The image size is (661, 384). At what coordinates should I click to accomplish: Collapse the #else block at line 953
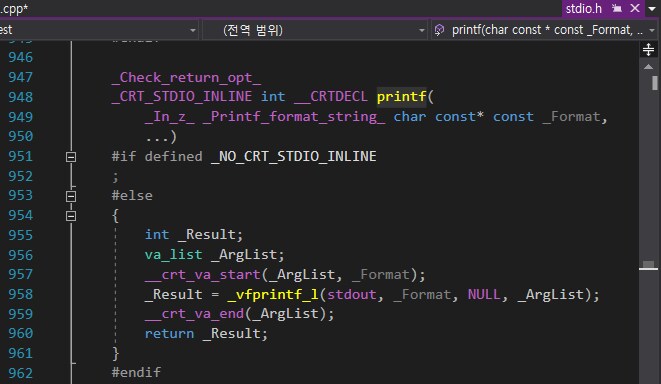(x=71, y=196)
